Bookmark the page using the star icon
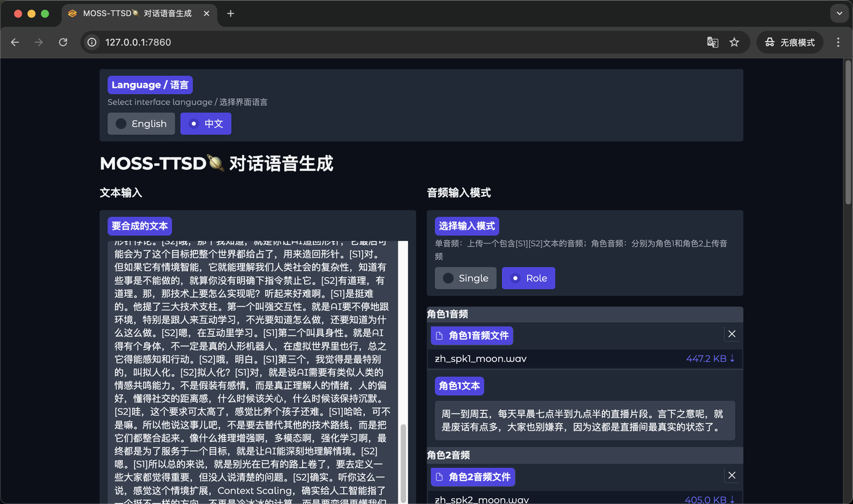 [735, 42]
